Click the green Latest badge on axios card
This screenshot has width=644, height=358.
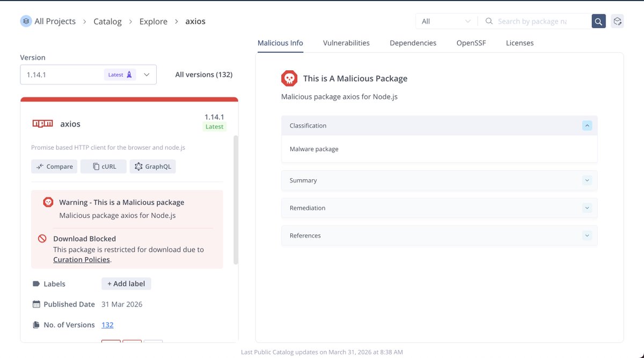215,127
